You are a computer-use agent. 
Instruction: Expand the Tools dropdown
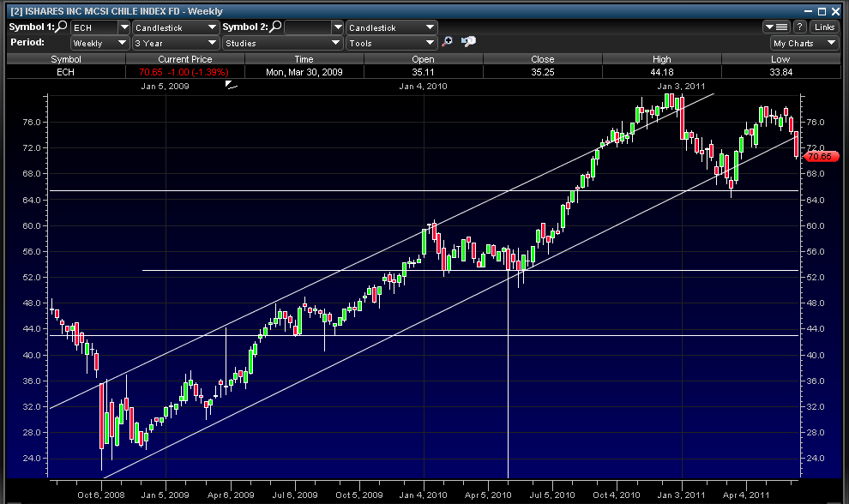(x=391, y=43)
